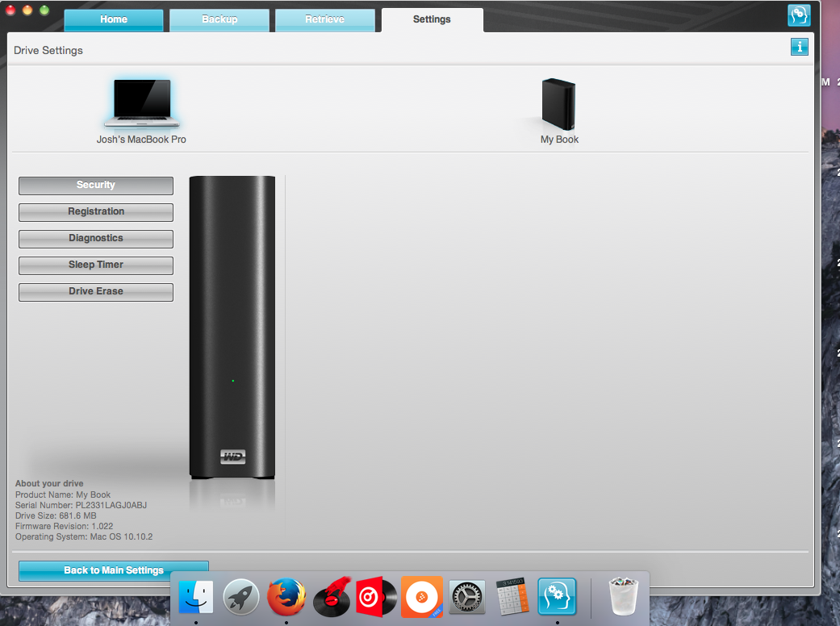Open the red target record dock app
The width and height of the screenshot is (840, 626).
377,596
